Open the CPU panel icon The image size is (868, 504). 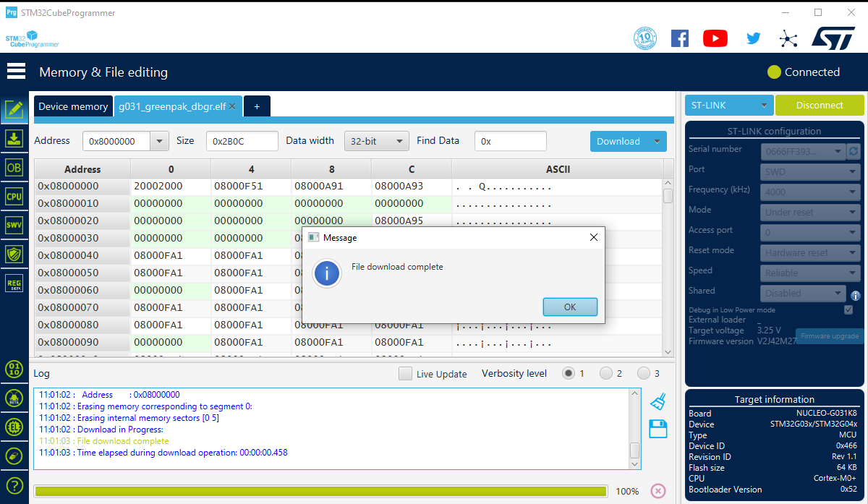pyautogui.click(x=14, y=196)
